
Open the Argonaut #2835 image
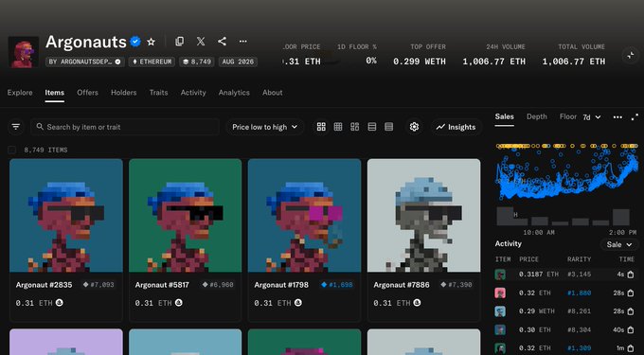click(66, 216)
